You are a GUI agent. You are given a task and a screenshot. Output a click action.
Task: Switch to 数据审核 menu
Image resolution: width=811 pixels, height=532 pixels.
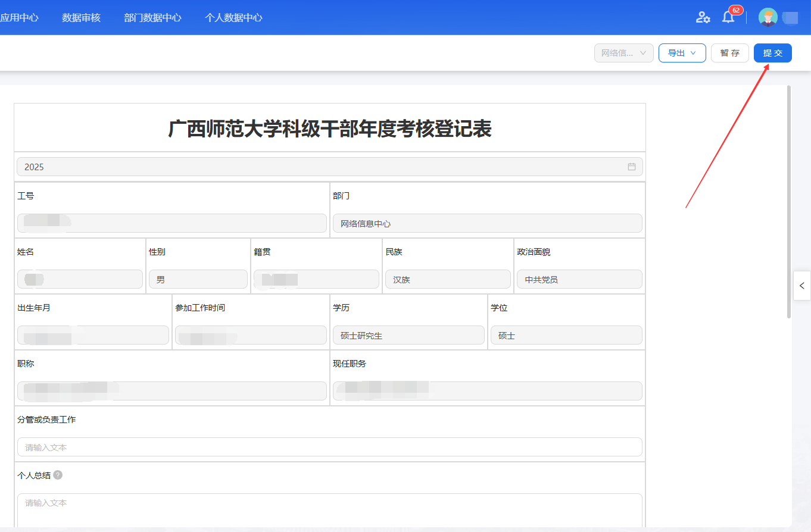point(81,18)
